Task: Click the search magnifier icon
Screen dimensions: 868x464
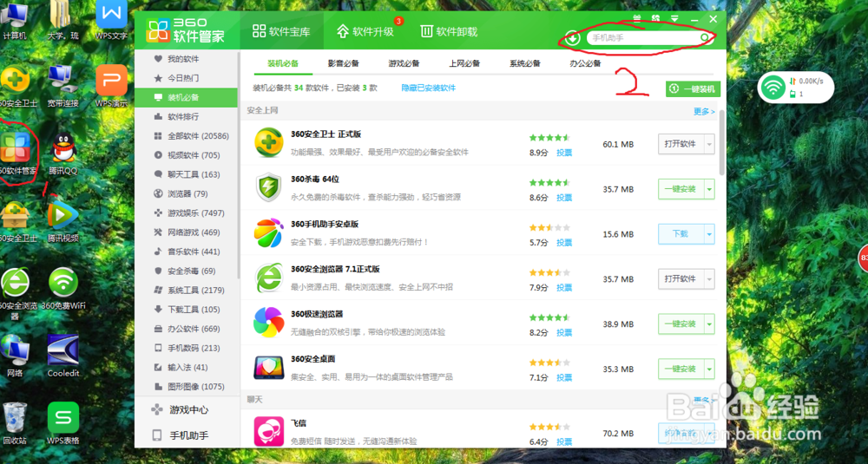Action: (x=705, y=37)
